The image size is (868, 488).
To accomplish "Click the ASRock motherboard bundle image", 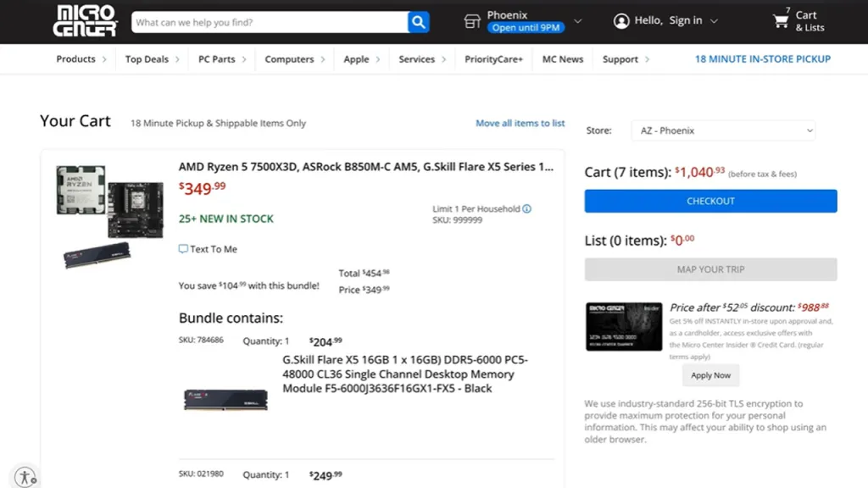I will pyautogui.click(x=135, y=210).
